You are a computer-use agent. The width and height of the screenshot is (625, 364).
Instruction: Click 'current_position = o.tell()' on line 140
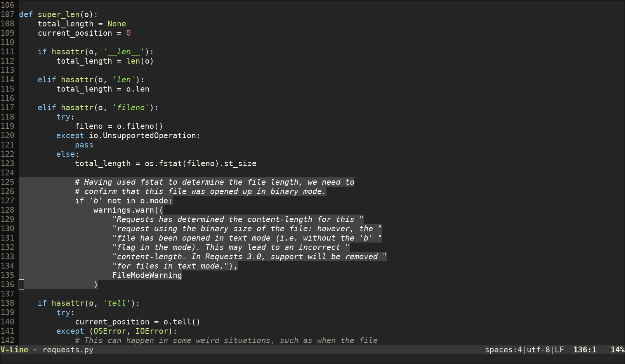point(138,322)
